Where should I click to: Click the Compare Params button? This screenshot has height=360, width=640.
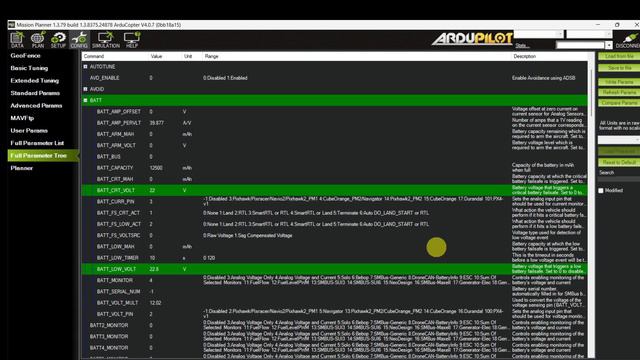coord(619,103)
